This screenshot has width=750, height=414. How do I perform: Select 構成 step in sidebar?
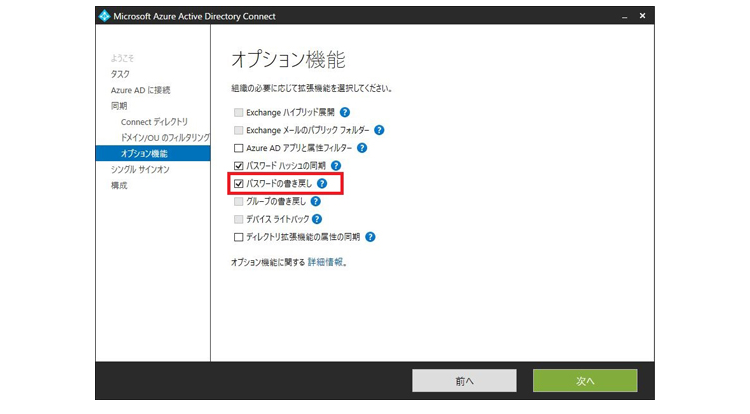click(x=119, y=186)
